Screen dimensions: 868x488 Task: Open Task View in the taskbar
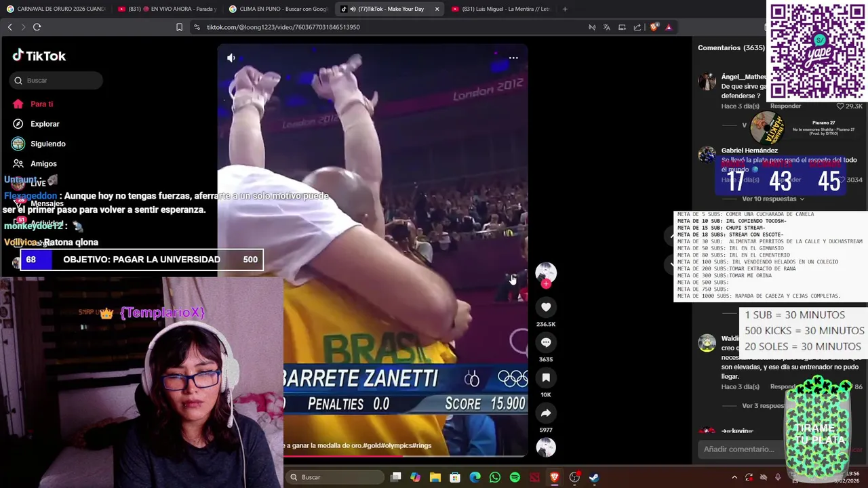coord(396,477)
